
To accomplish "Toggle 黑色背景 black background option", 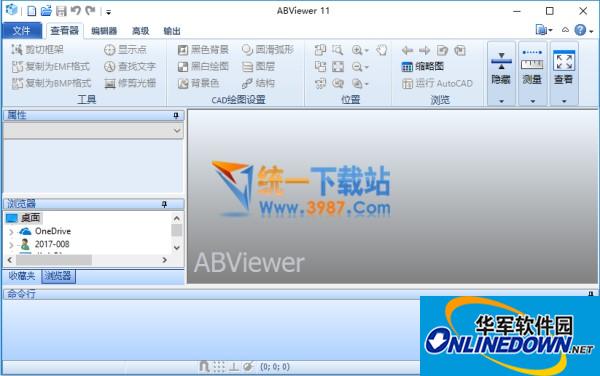I will pyautogui.click(x=204, y=50).
